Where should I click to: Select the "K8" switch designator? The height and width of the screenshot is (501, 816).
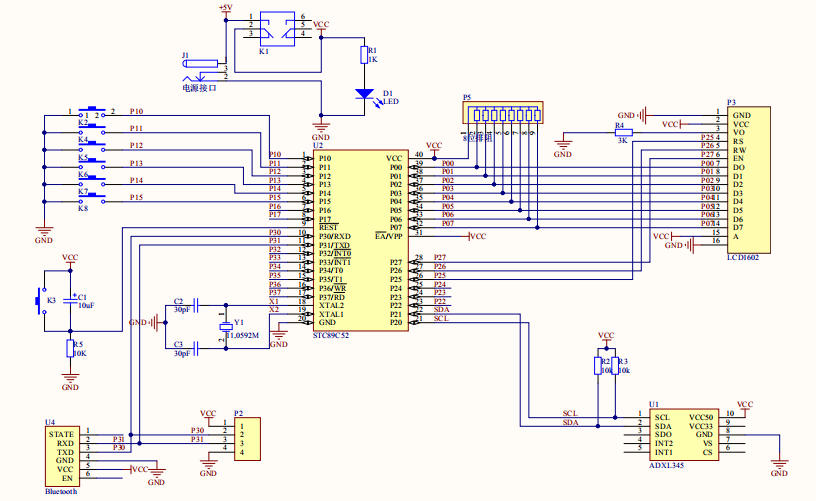pos(83,208)
